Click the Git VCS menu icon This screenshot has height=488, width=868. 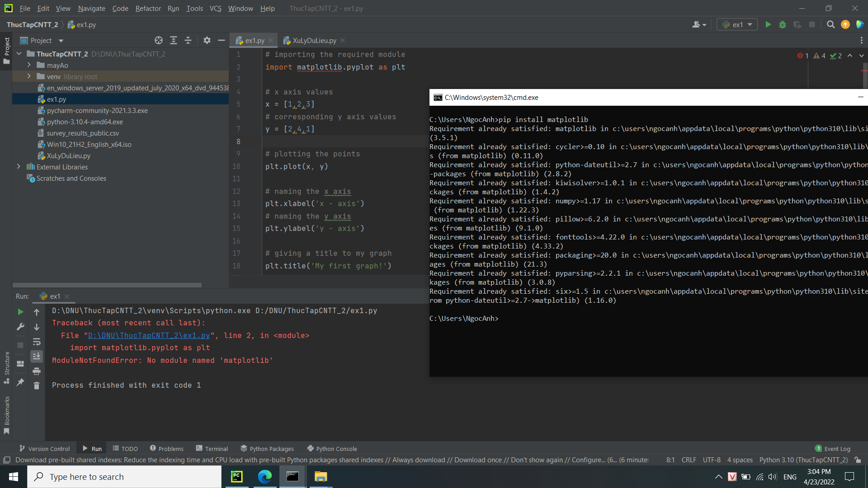(x=215, y=8)
